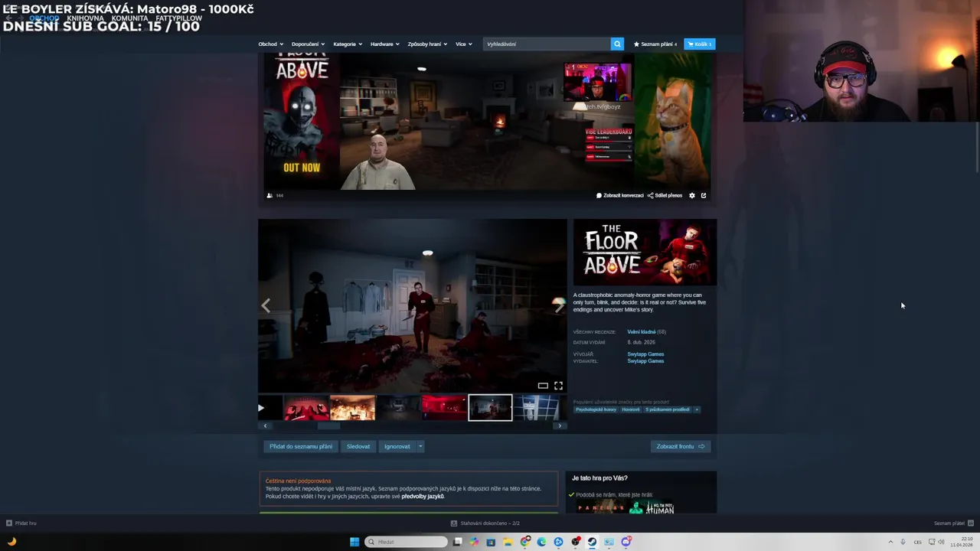Click the Windows taskbar Hledat search box
980x551 pixels.
point(406,542)
